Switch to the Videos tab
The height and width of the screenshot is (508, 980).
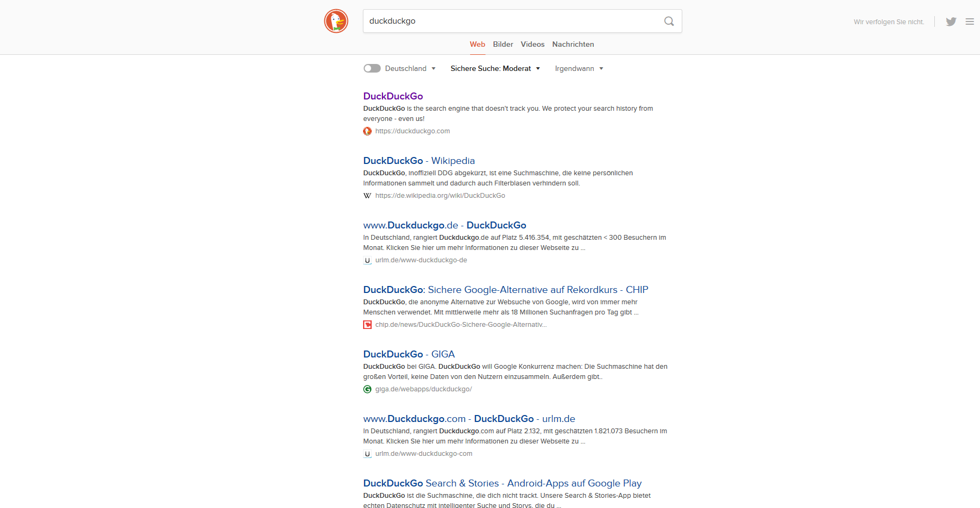coord(532,44)
